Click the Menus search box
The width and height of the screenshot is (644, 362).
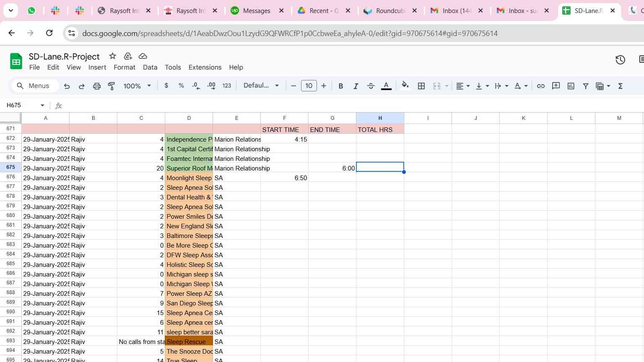point(34,86)
